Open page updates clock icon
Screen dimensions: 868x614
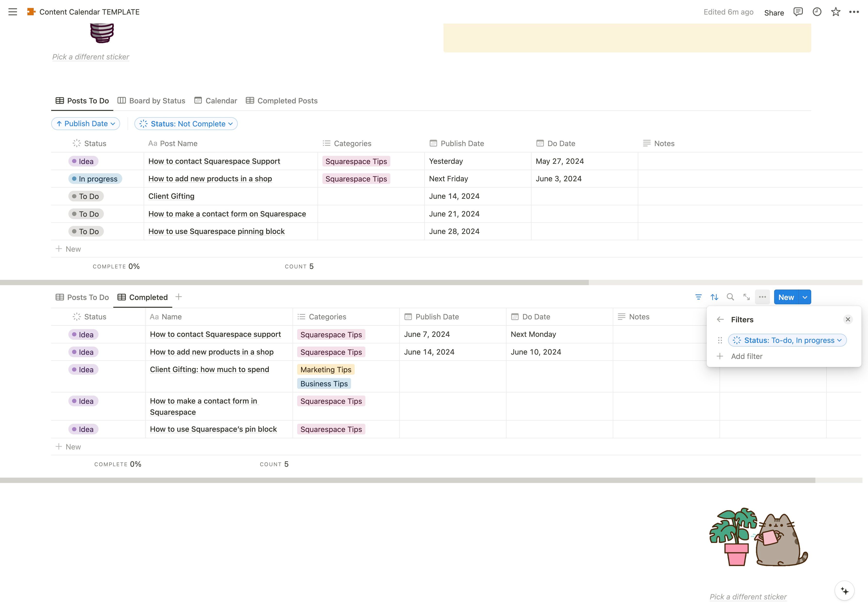pos(817,12)
